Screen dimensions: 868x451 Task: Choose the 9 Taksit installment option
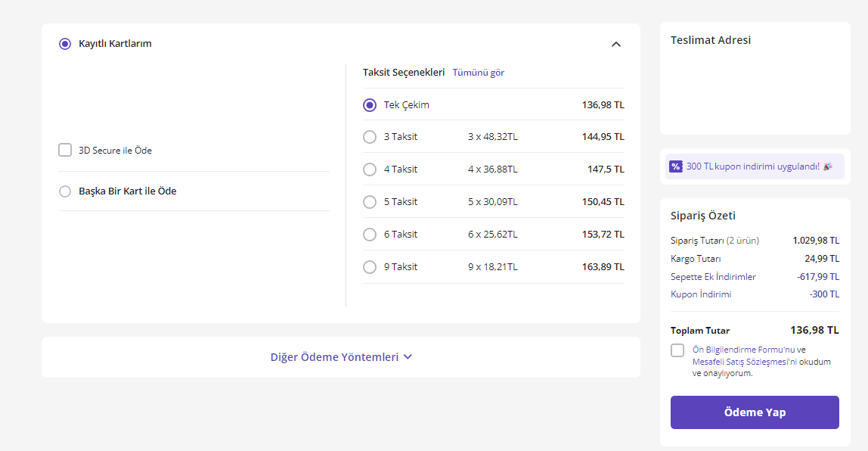(x=370, y=267)
